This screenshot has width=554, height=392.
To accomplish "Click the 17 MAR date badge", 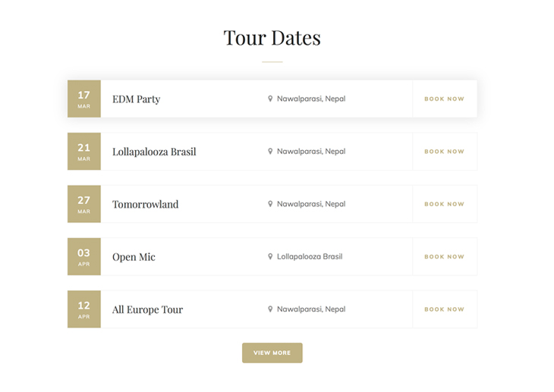I will [x=83, y=99].
